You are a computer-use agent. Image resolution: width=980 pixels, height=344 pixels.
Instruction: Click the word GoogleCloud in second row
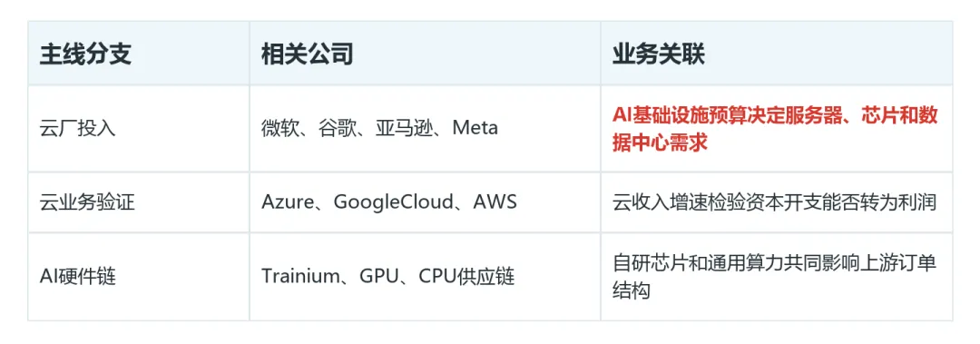pyautogui.click(x=393, y=203)
